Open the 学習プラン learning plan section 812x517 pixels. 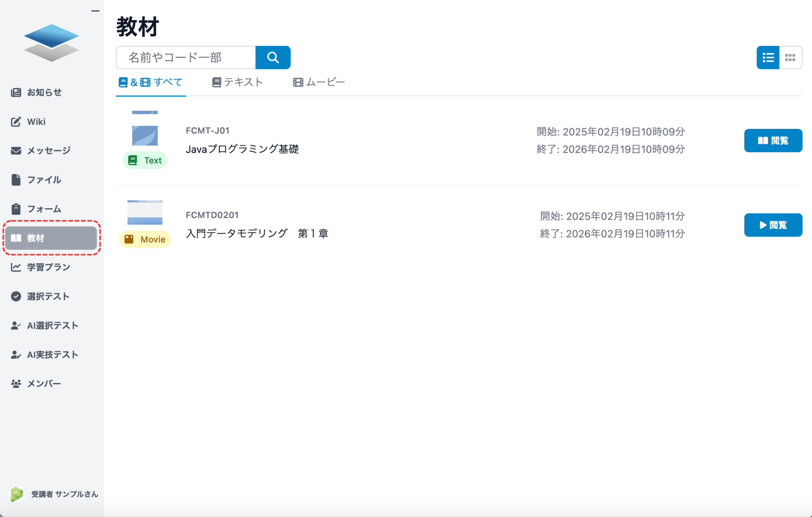(48, 267)
